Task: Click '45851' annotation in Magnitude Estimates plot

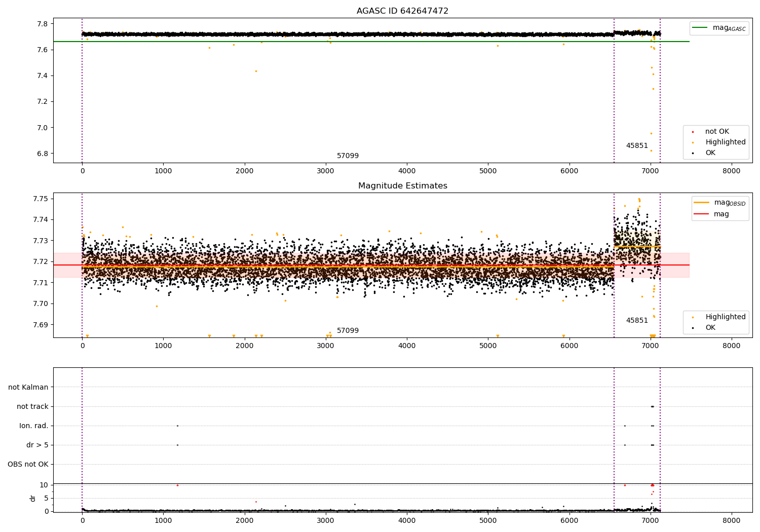Action: [x=637, y=321]
